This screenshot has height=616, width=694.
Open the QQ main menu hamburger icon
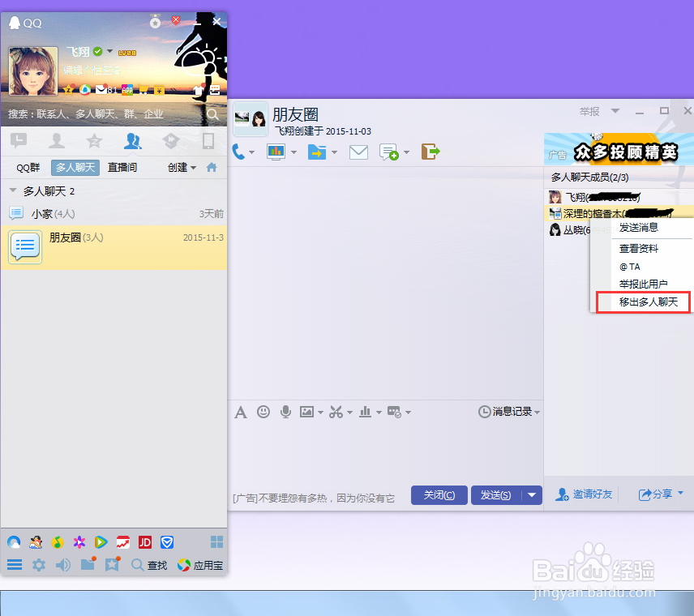point(15,565)
